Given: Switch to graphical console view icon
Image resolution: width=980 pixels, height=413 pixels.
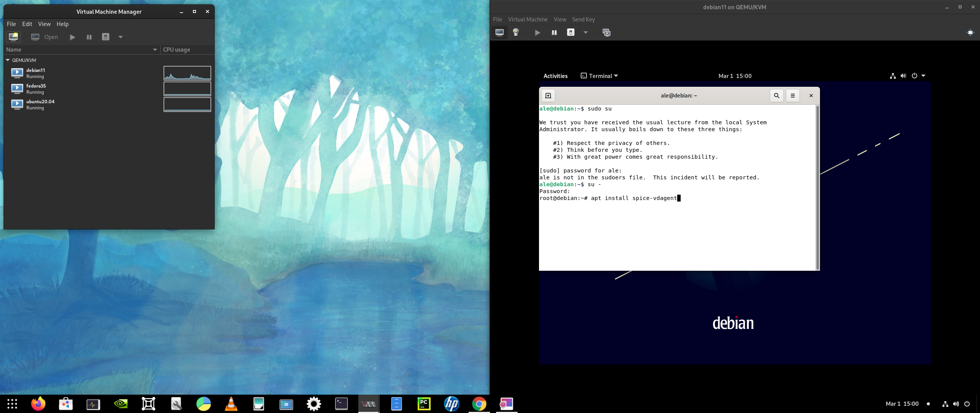Looking at the screenshot, I should click(x=499, y=33).
